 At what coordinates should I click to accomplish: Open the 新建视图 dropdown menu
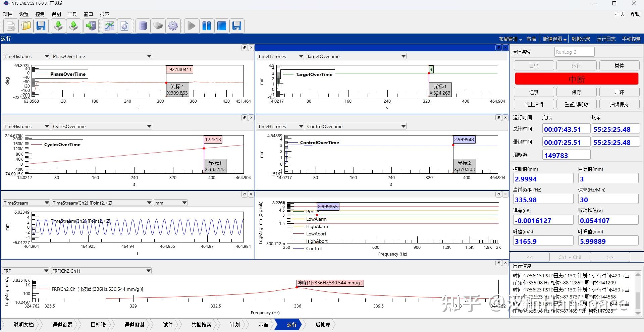pyautogui.click(x=555, y=39)
